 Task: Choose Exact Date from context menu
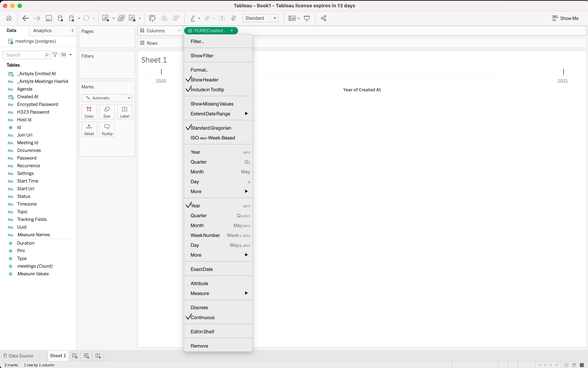click(202, 269)
